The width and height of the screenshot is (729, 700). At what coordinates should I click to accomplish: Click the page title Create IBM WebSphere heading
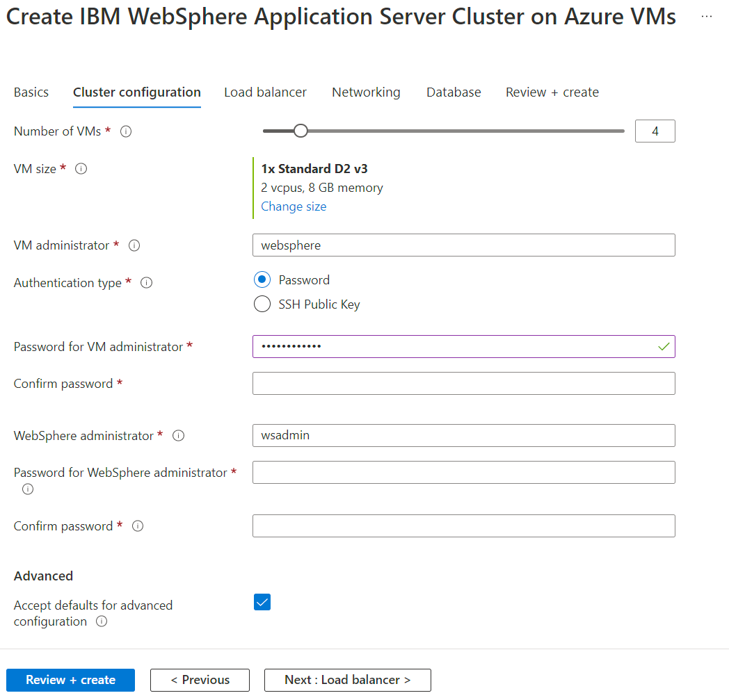[x=341, y=17]
